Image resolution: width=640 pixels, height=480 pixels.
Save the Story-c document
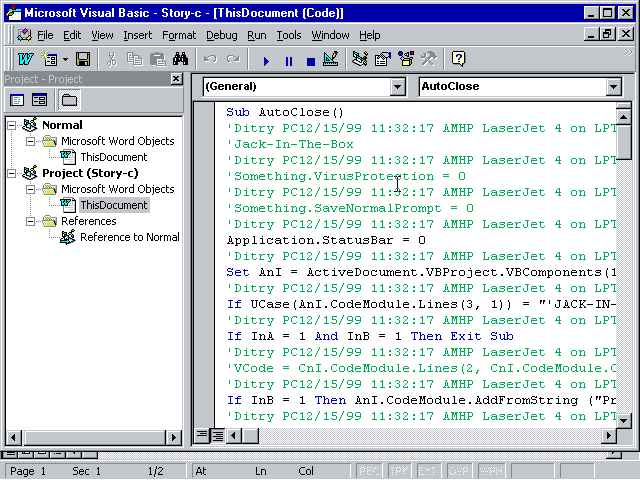pyautogui.click(x=83, y=59)
